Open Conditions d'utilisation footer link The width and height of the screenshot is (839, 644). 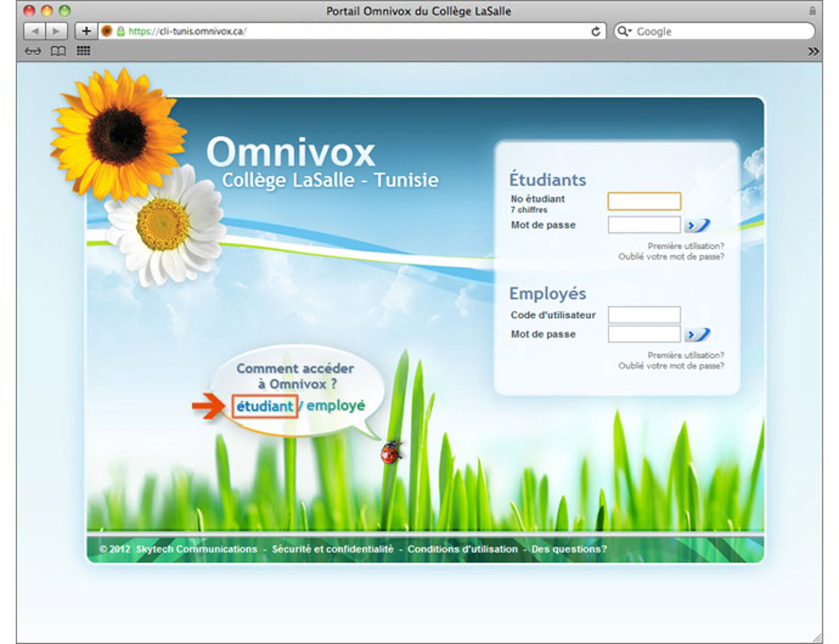point(463,549)
